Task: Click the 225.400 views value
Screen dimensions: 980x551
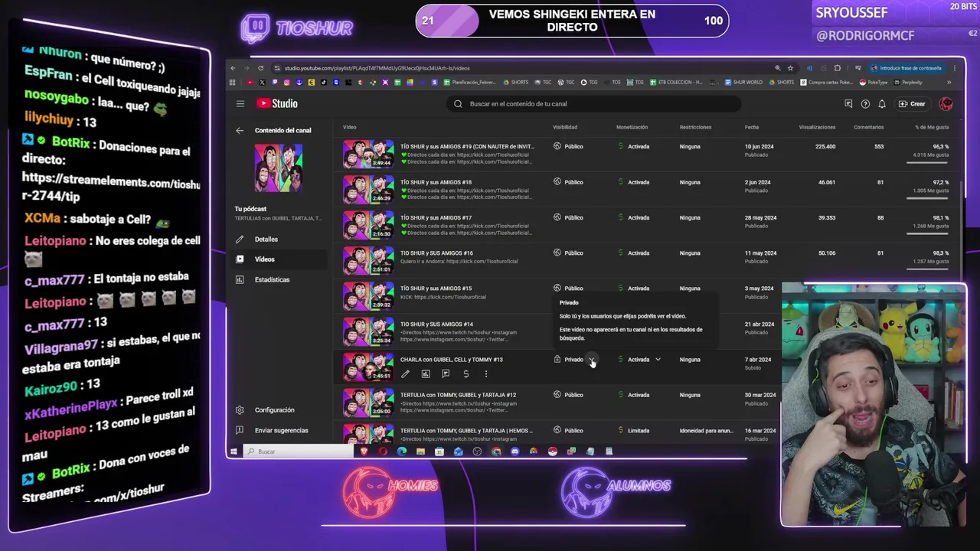Action: click(825, 146)
